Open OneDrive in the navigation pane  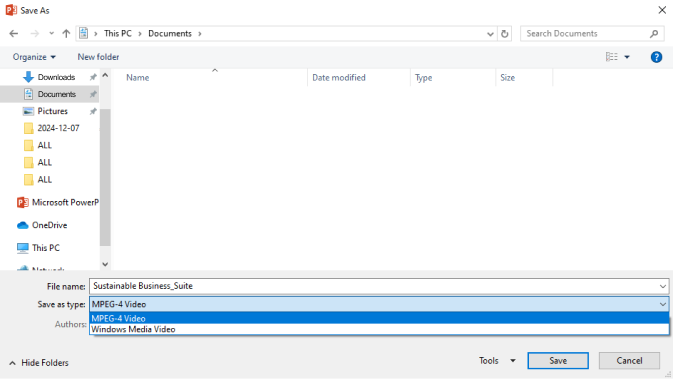(x=49, y=225)
